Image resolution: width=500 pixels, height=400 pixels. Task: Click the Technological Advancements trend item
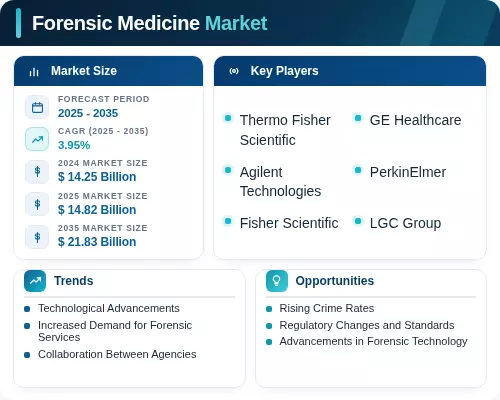click(x=109, y=309)
